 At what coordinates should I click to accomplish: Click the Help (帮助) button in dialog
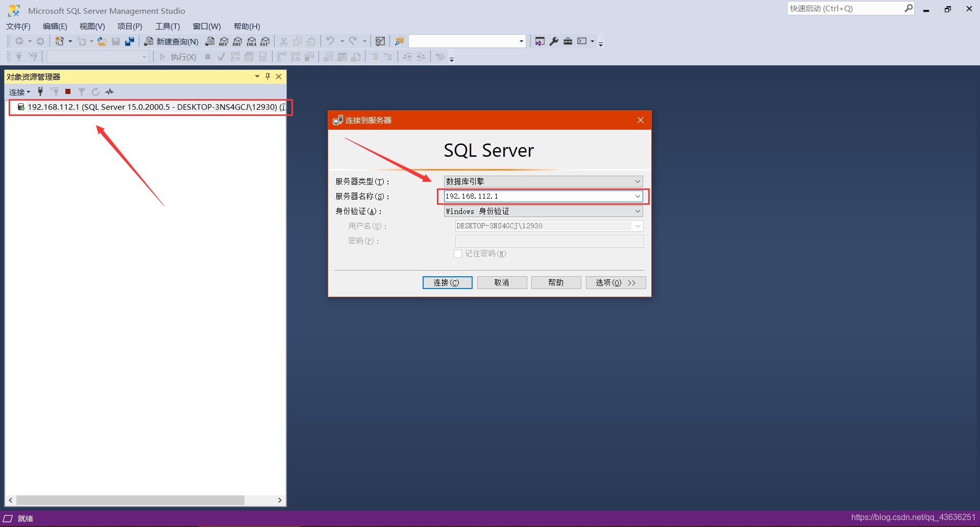pos(556,282)
